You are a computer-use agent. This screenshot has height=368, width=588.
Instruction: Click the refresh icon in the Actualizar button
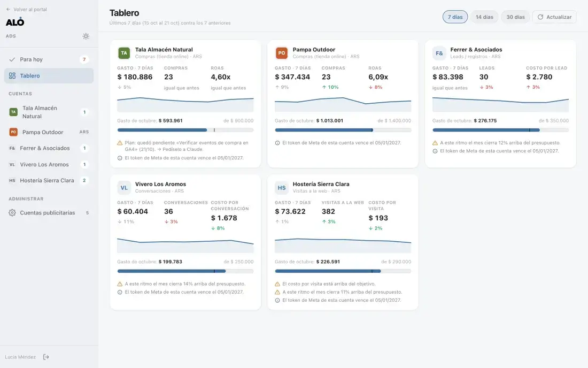click(x=540, y=17)
